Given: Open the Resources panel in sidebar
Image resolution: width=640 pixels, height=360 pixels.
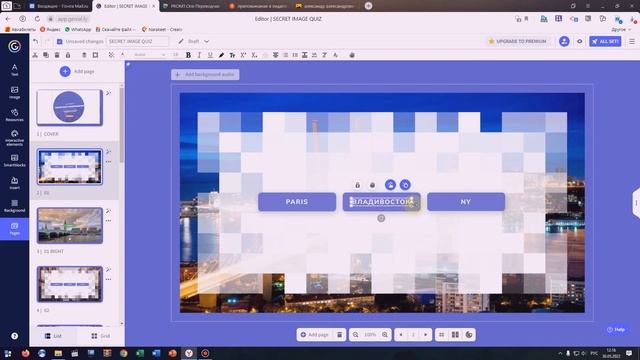Looking at the screenshot, I should (x=14, y=115).
